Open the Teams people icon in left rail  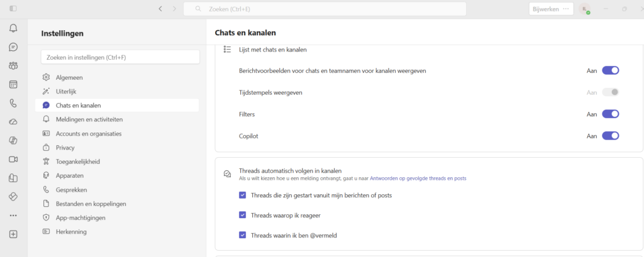coord(13,66)
